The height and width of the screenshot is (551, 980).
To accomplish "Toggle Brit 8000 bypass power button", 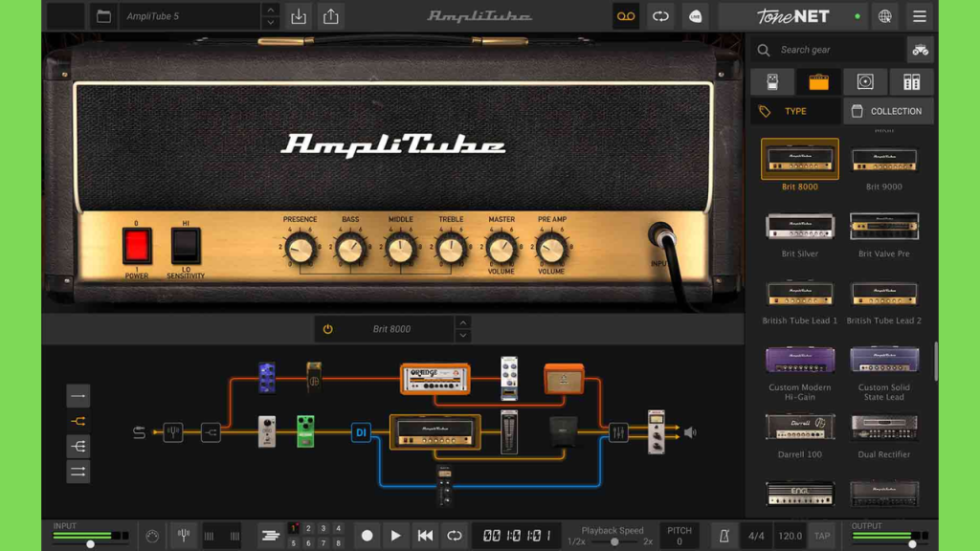I will pos(327,329).
